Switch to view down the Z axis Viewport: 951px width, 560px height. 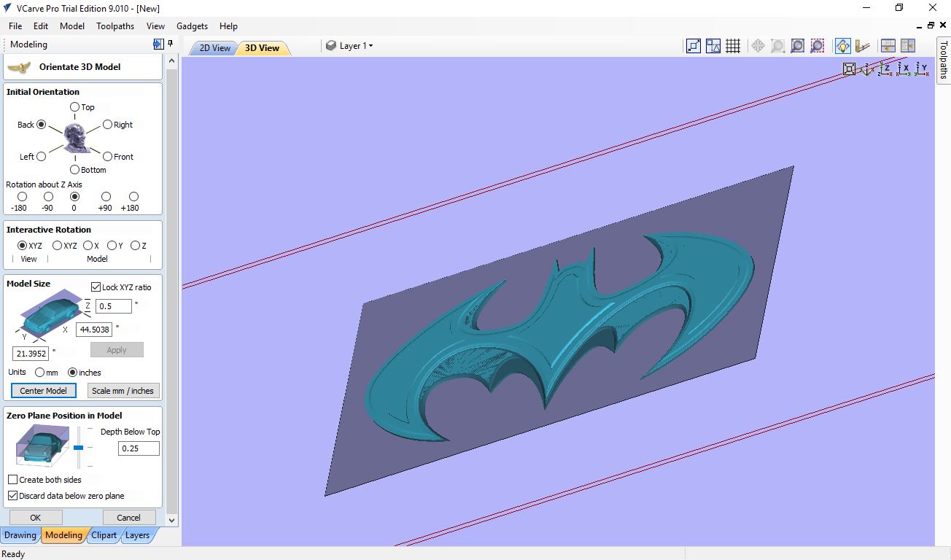click(885, 69)
